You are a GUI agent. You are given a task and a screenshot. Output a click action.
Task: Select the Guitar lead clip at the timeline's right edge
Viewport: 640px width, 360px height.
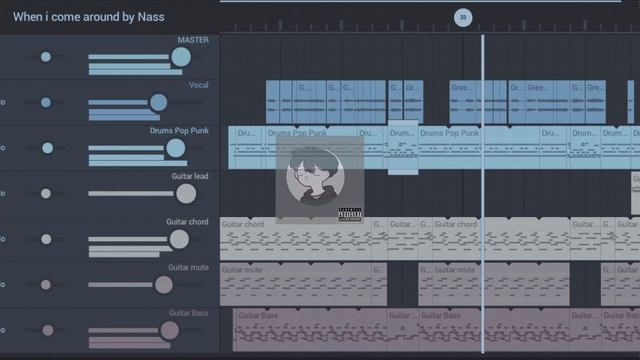pyautogui.click(x=636, y=193)
